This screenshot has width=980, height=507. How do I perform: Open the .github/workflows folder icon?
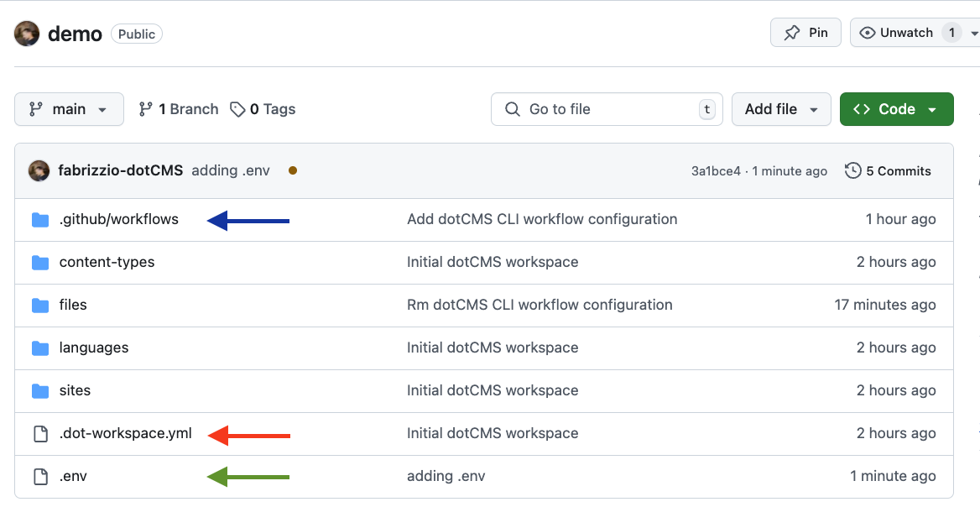(40, 220)
